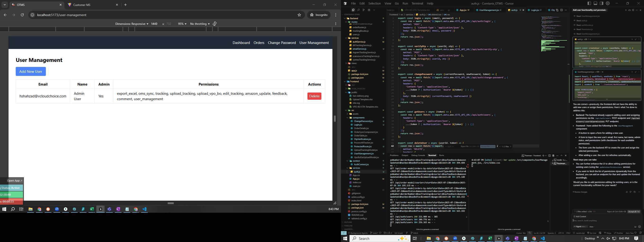This screenshot has width=644, height=242.
Task: Open the 95% zoom dropdown in device toolbar
Action: 182,24
